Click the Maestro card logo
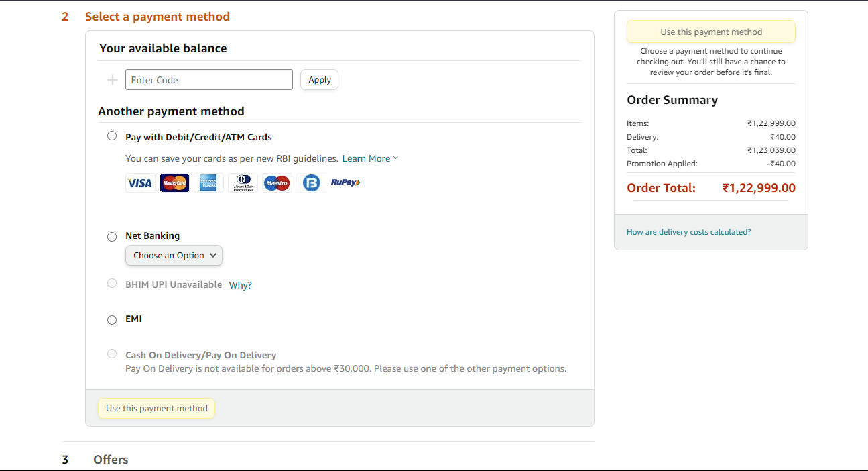 pos(277,182)
